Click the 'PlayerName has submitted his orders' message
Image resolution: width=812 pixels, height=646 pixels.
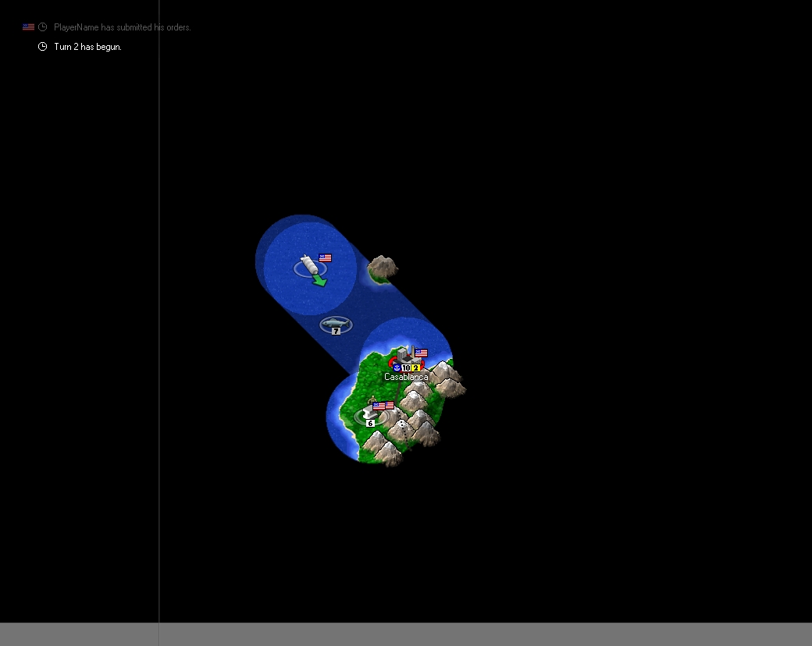coord(123,27)
